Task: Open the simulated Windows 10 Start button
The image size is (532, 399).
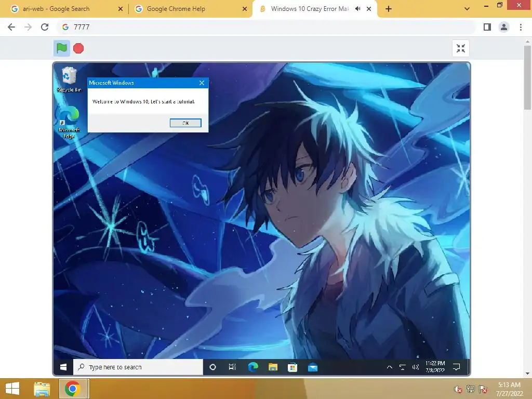Action: 63,367
